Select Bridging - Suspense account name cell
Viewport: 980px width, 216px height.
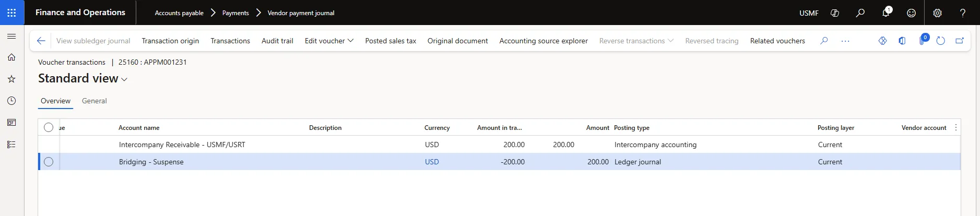click(151, 162)
